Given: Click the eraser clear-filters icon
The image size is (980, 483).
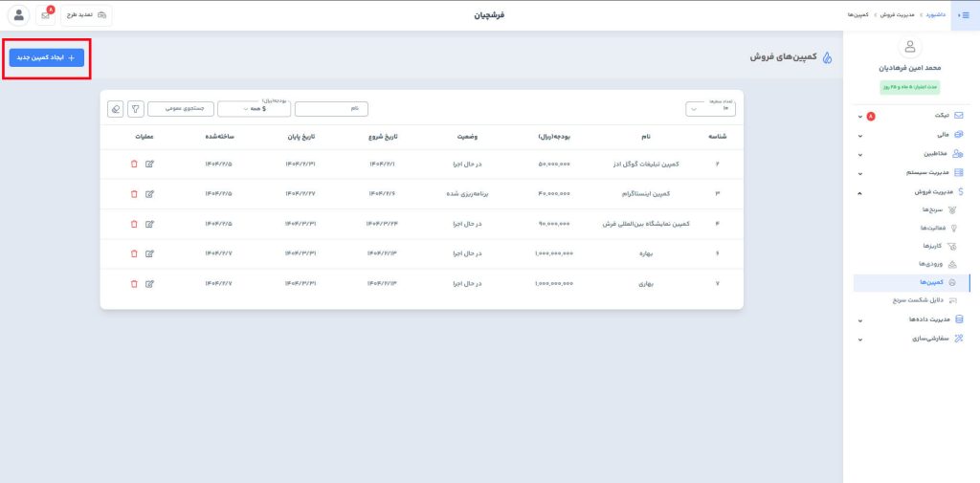Looking at the screenshot, I should tap(116, 109).
